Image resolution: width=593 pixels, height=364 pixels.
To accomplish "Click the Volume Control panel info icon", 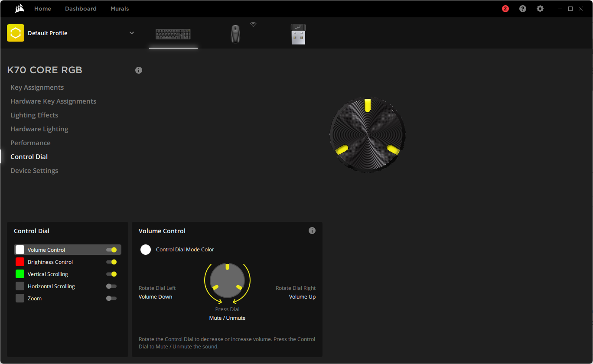I will click(312, 231).
